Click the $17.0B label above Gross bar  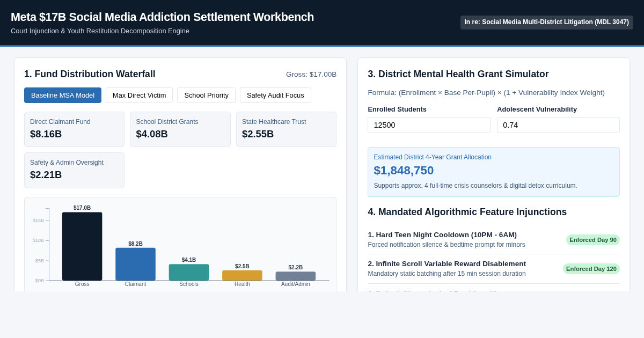point(82,208)
